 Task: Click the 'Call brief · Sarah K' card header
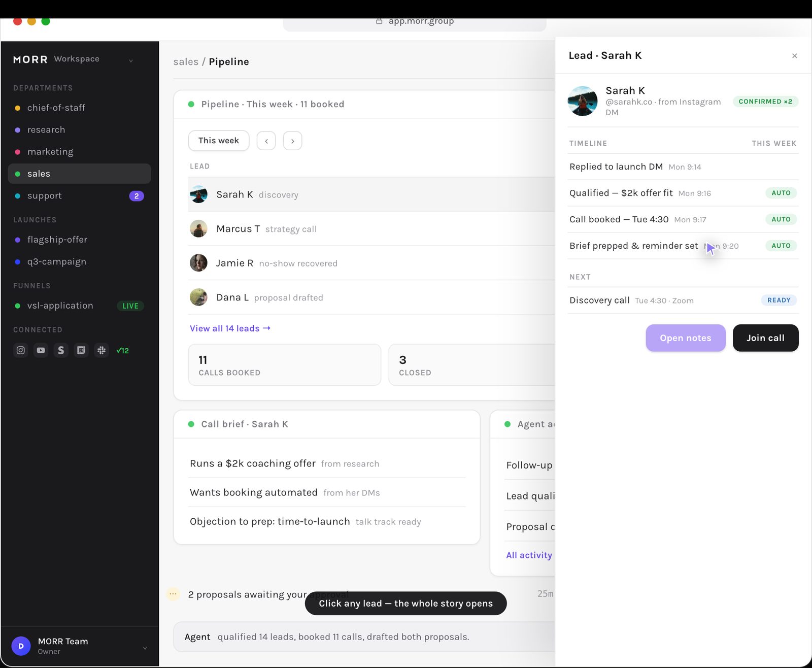327,424
